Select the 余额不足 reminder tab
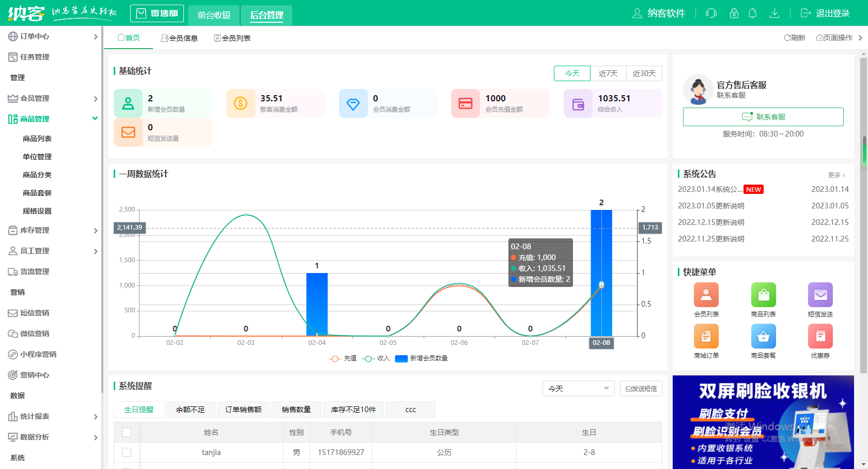 [x=190, y=410]
